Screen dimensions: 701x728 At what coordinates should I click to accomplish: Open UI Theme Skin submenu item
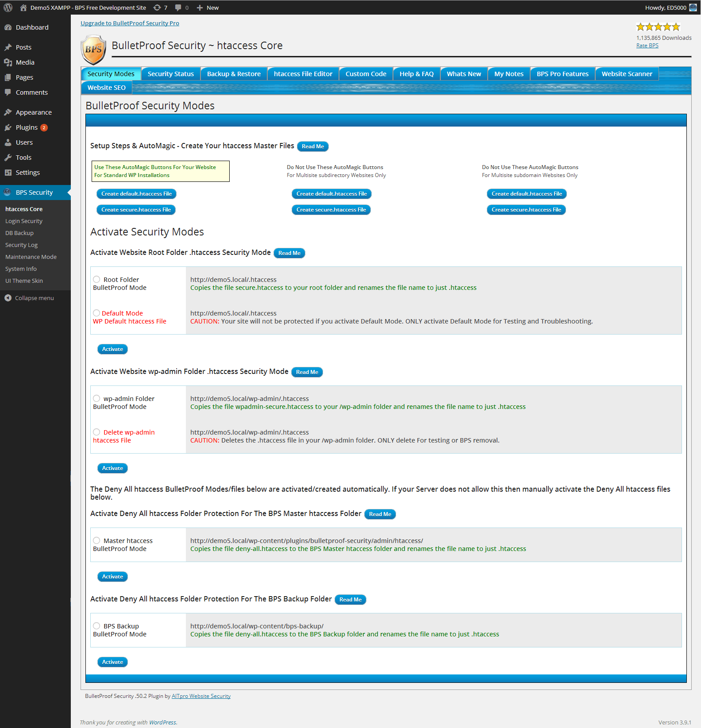[x=24, y=281]
